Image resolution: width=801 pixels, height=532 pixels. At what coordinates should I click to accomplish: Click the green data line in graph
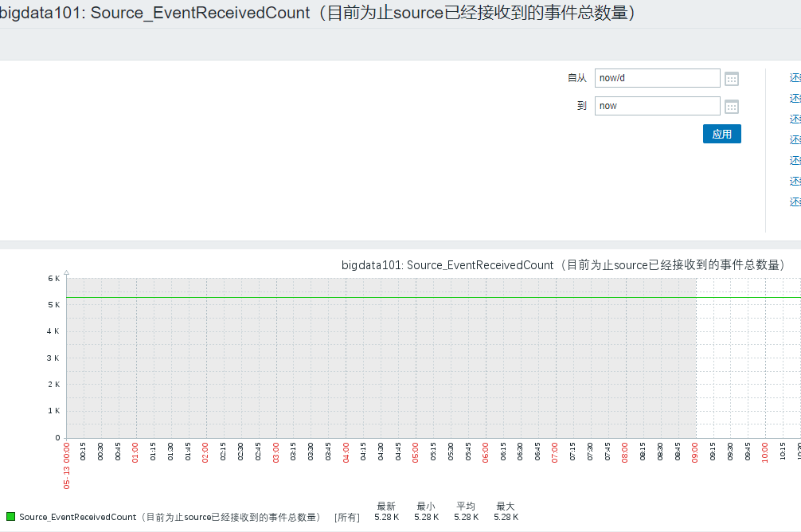(433, 297)
